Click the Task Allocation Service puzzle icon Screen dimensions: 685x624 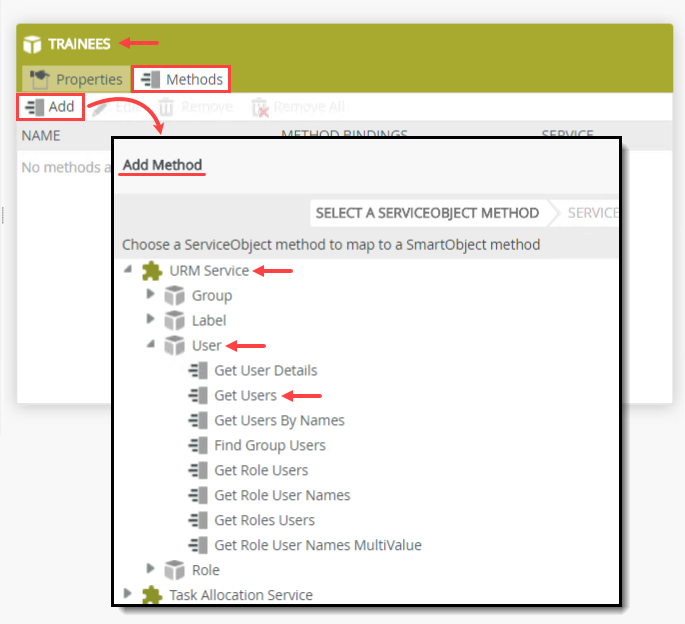pos(152,594)
